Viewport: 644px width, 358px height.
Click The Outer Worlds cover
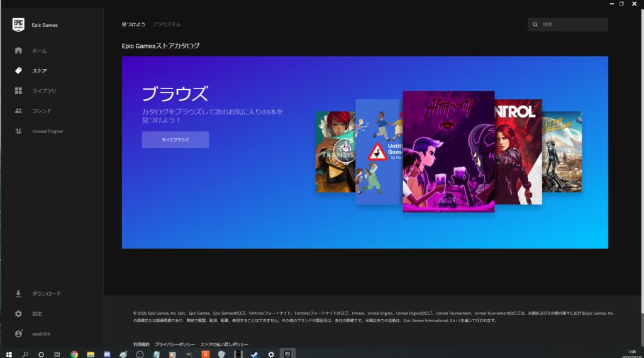pyautogui.click(x=562, y=152)
